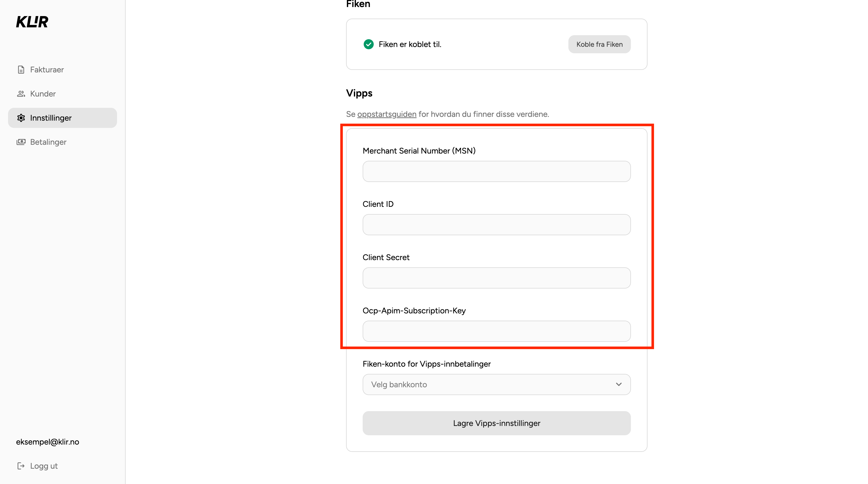This screenshot has height=484, width=868.
Task: Open the Fakturaer menu item
Action: 62,70
